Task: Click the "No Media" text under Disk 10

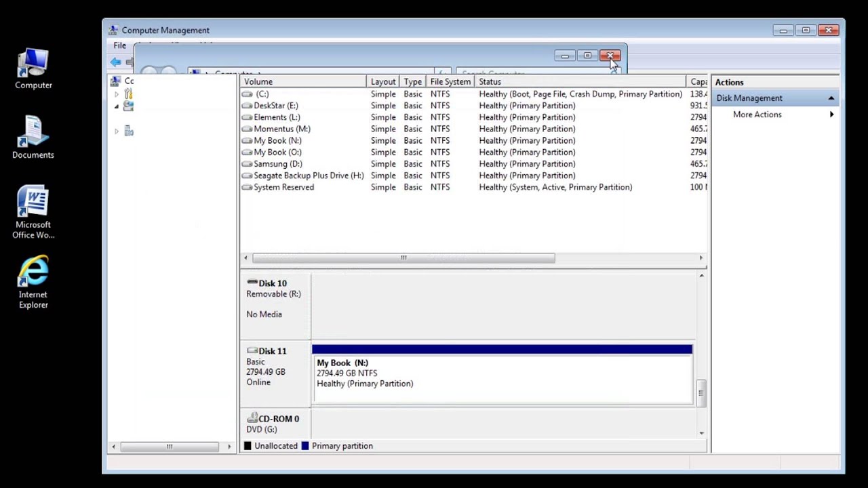Action: click(264, 314)
